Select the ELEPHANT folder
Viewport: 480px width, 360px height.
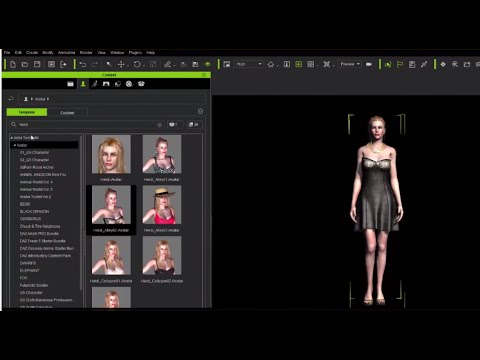click(30, 270)
